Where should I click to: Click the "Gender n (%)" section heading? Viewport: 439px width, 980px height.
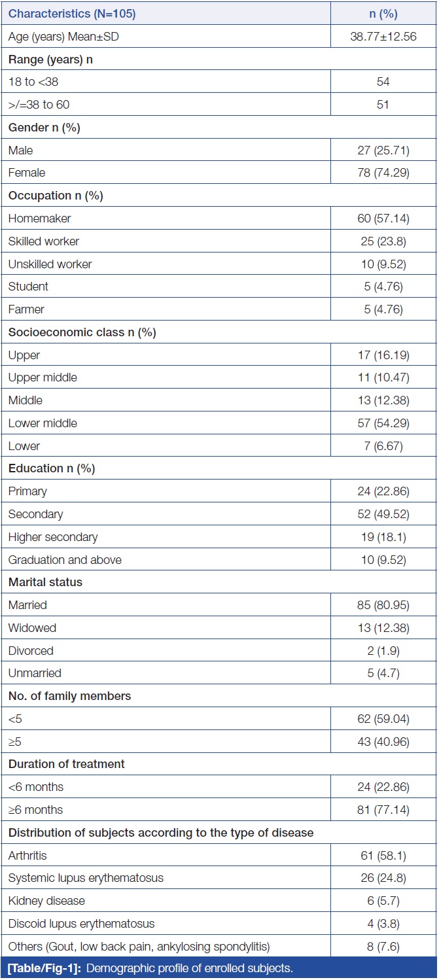pos(44,128)
